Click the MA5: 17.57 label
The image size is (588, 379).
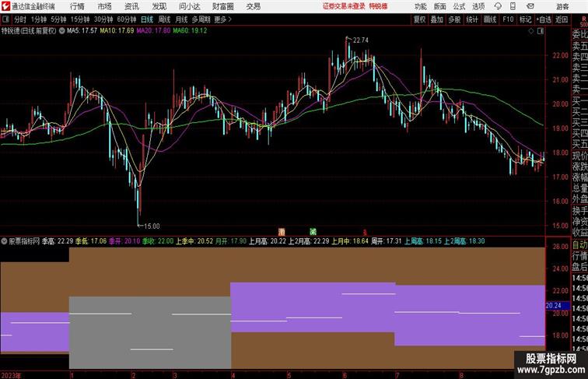point(82,31)
